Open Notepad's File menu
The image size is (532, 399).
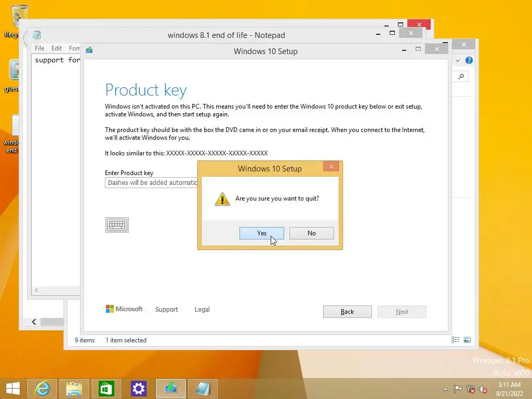(39, 48)
